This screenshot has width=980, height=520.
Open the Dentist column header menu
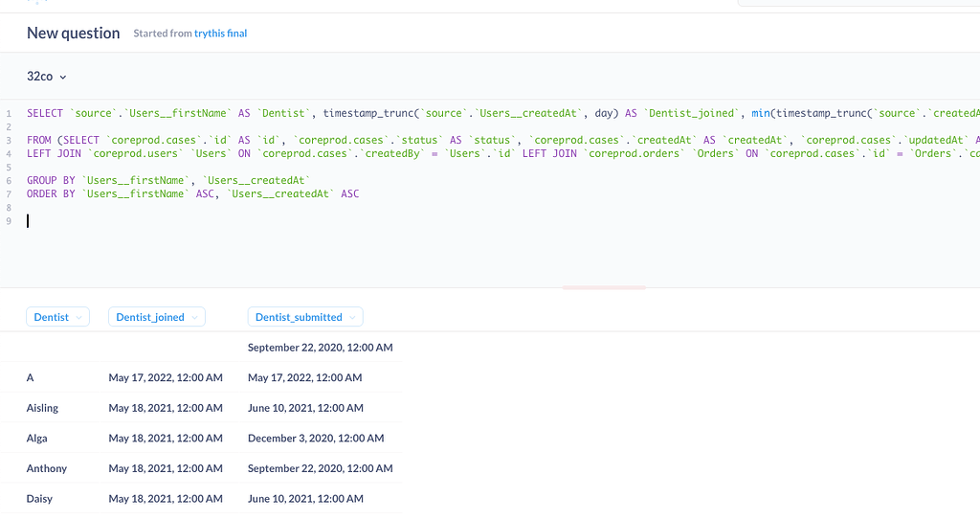pos(57,317)
